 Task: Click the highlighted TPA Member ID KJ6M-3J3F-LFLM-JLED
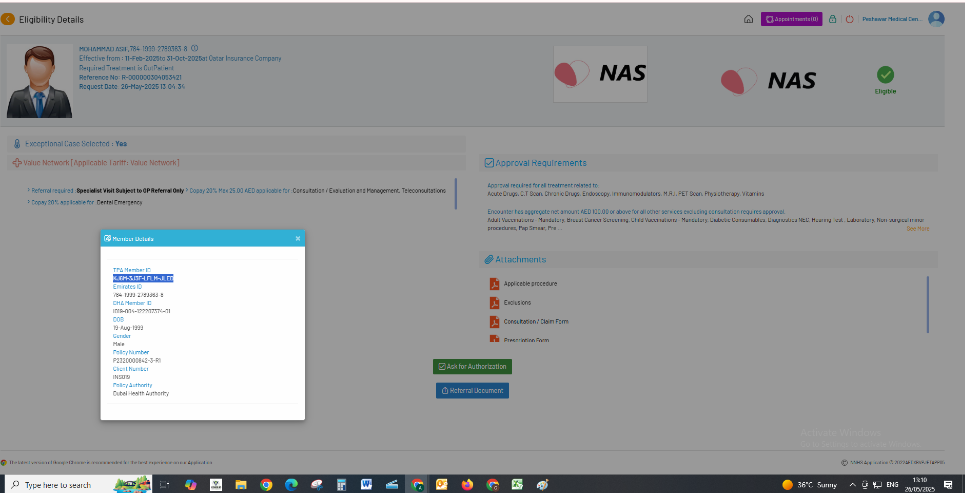[143, 278]
